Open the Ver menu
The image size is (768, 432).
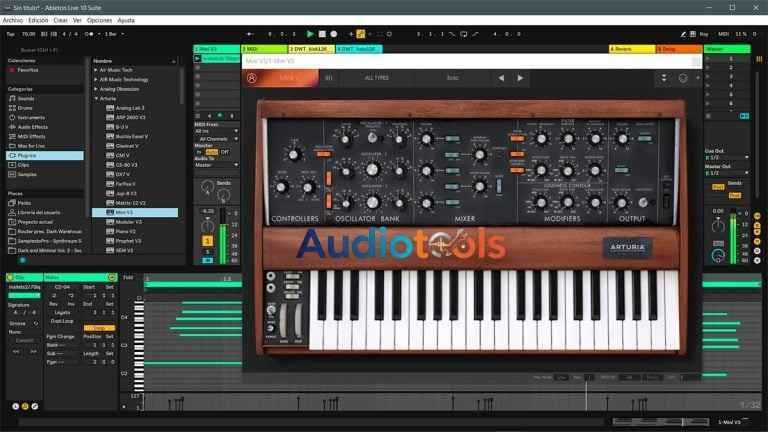coord(77,20)
